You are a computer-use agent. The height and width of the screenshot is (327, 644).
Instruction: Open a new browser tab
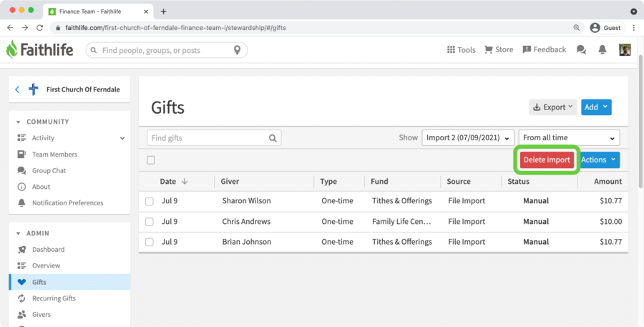click(x=163, y=11)
